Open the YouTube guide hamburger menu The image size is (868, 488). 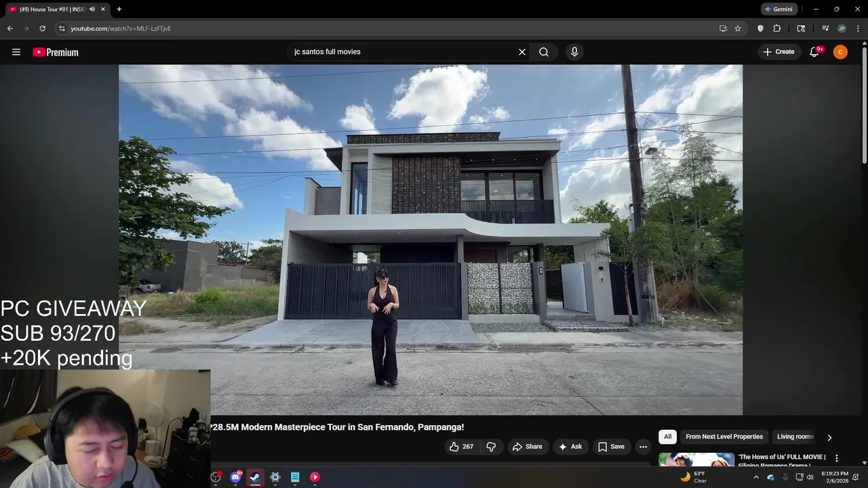pyautogui.click(x=16, y=52)
